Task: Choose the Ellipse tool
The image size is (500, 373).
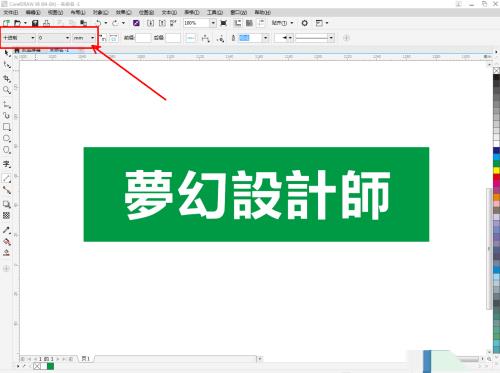Action: tap(7, 138)
